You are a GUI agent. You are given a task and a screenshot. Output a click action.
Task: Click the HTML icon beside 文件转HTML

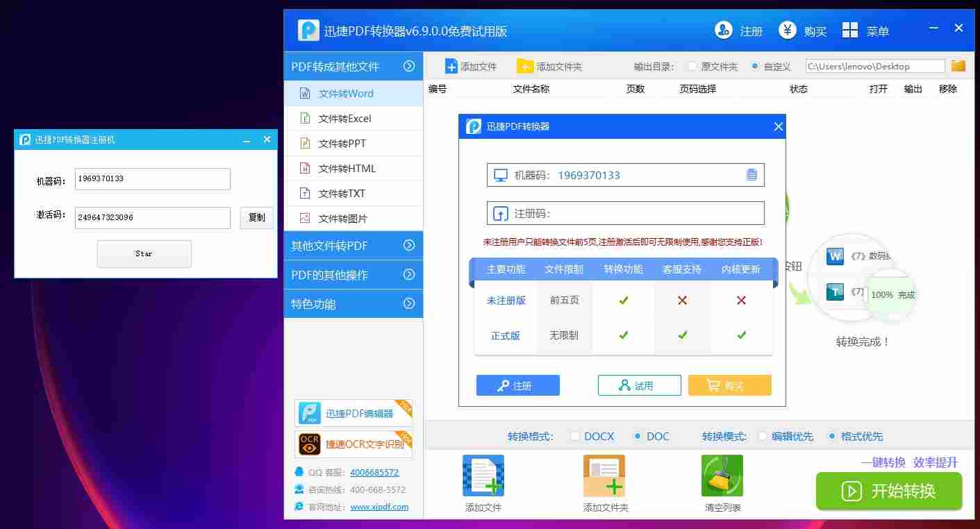point(304,168)
